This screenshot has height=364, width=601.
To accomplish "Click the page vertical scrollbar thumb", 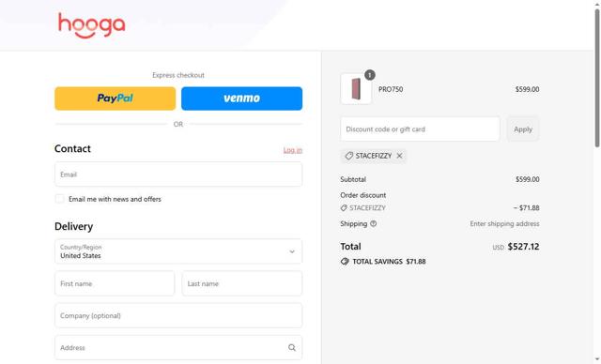I will 597,78.
